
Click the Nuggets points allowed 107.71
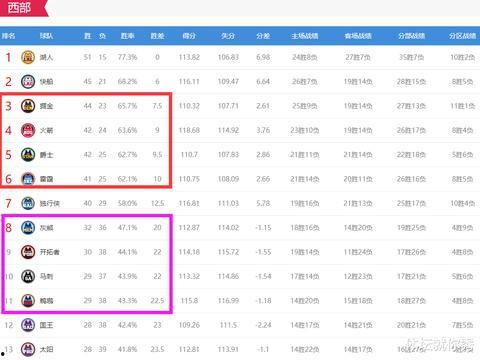click(x=228, y=106)
